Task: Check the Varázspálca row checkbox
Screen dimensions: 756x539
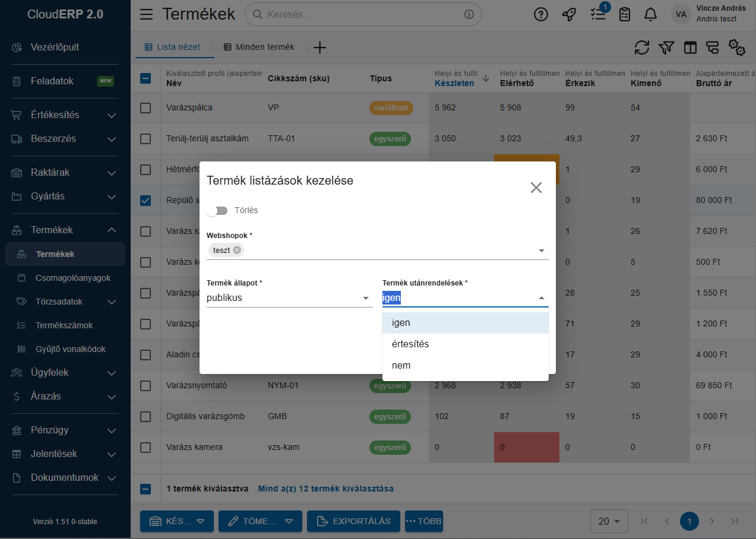Action: (x=145, y=108)
